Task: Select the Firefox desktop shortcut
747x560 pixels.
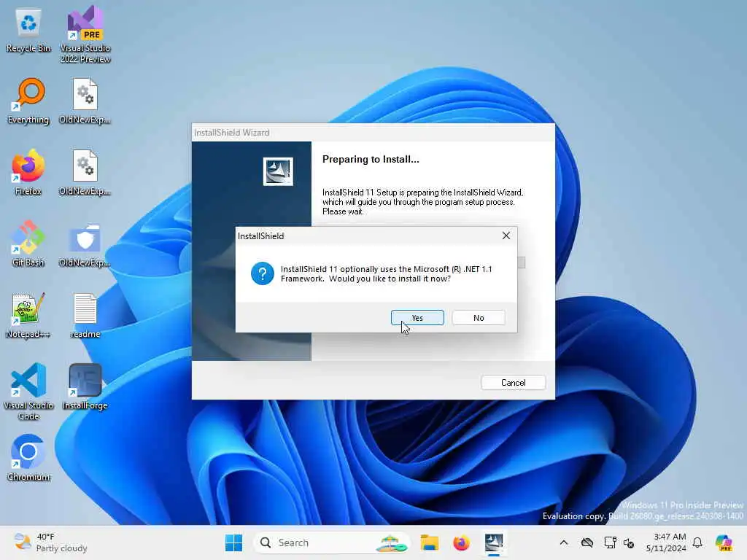Action: pyautogui.click(x=28, y=172)
